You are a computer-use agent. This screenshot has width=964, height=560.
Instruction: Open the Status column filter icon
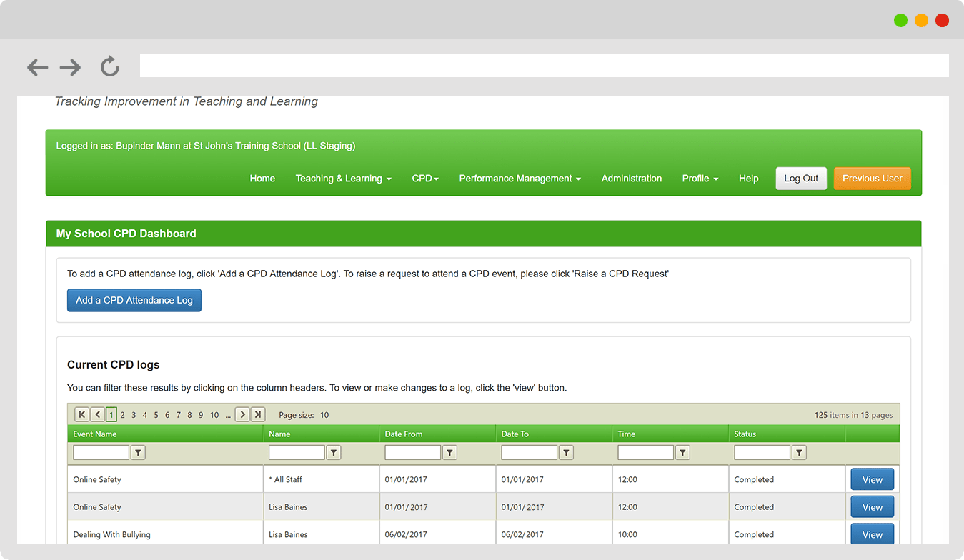click(799, 452)
